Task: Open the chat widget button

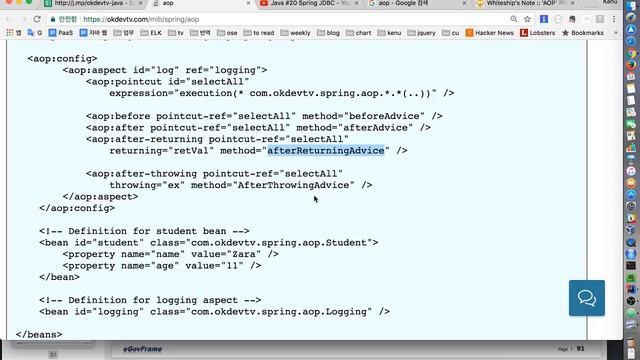Action: coord(587,298)
